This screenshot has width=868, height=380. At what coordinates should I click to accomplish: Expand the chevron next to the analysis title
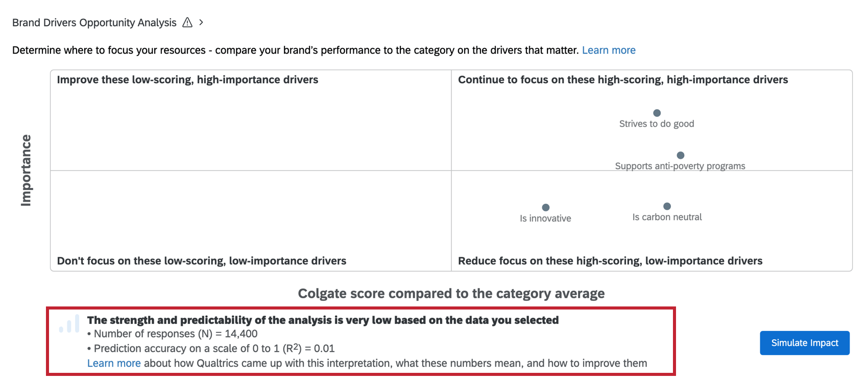click(201, 22)
